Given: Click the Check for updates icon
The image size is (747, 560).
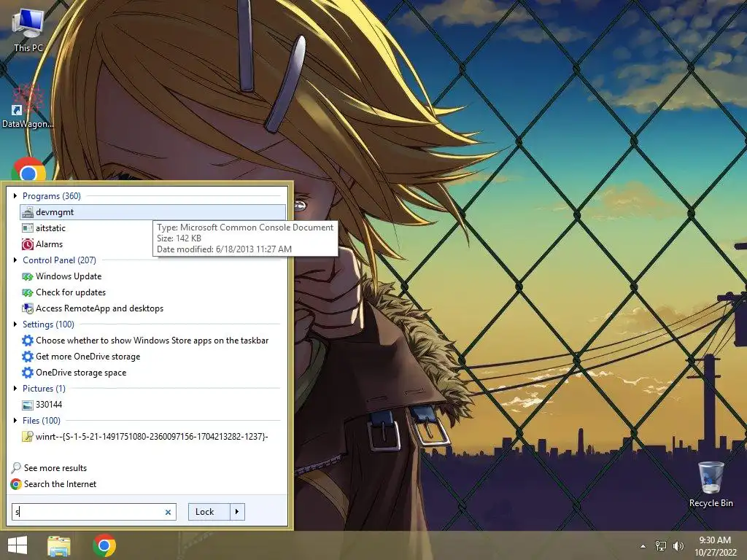Looking at the screenshot, I should tap(28, 292).
